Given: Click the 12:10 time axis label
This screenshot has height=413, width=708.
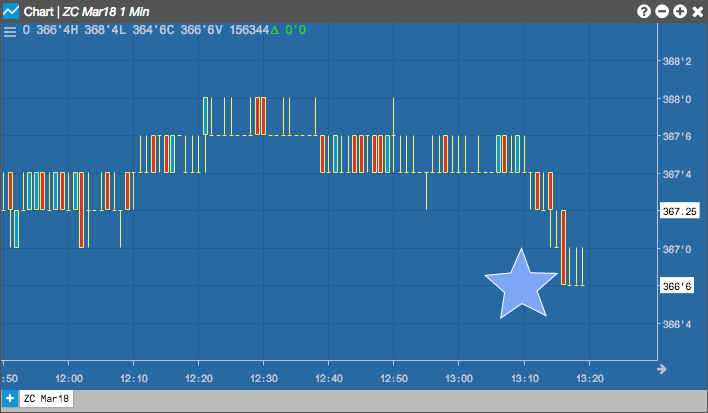Looking at the screenshot, I should (134, 378).
